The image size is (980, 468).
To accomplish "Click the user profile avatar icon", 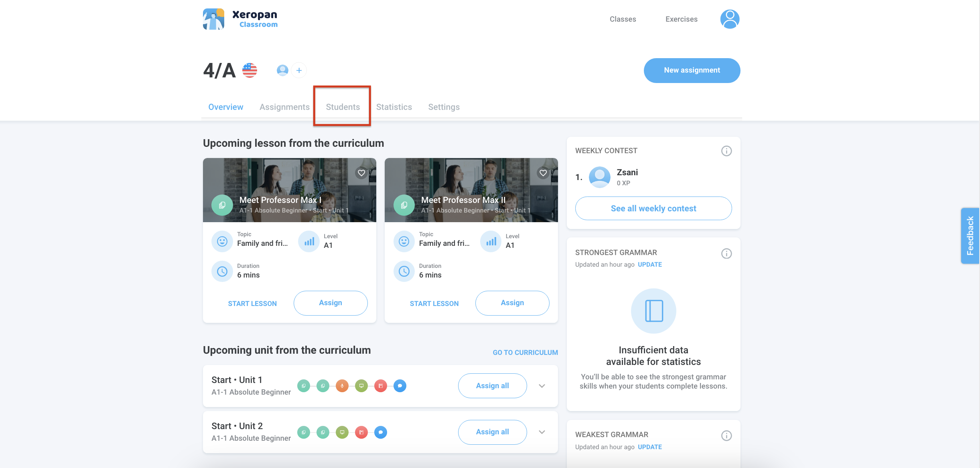I will point(729,19).
